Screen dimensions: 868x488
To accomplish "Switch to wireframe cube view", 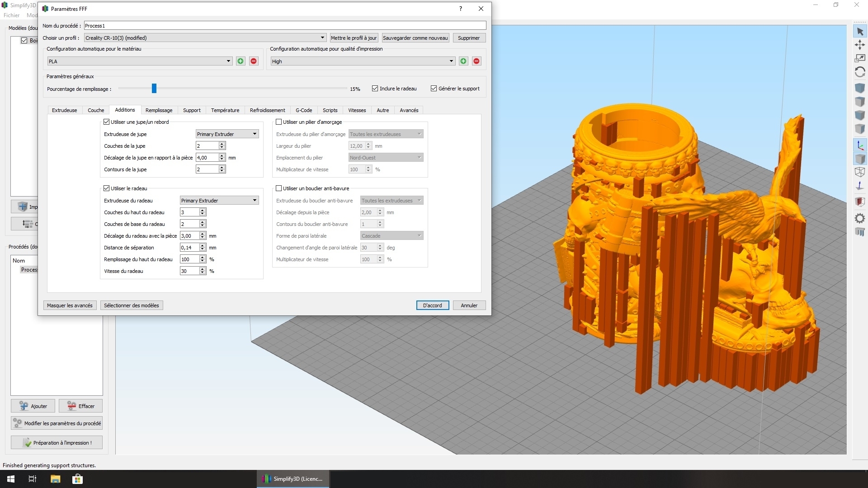I will coord(860,172).
